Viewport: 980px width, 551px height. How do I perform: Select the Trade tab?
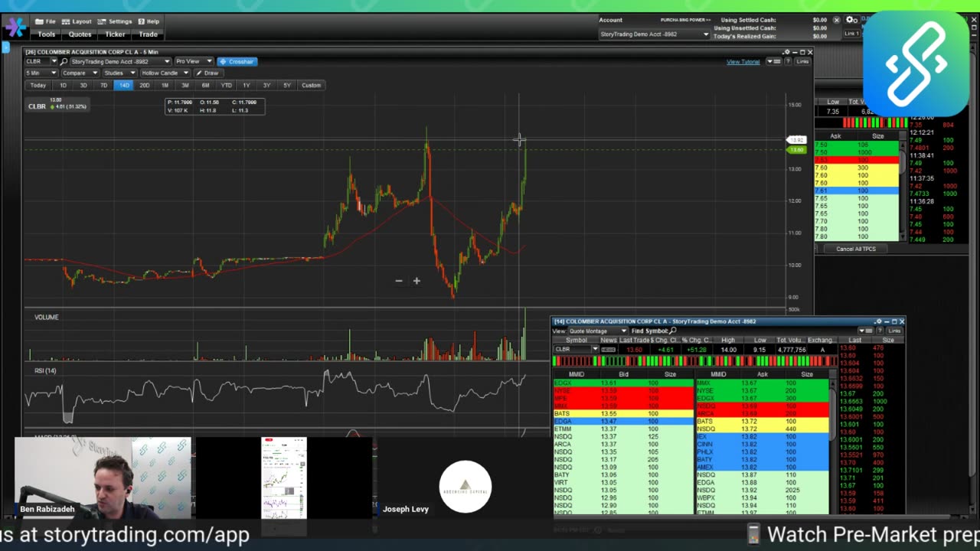coord(148,34)
